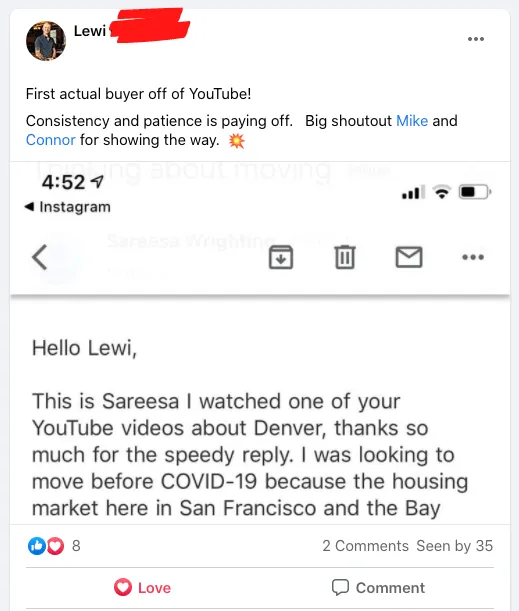Open the 2 Comments link
Image resolution: width=519 pixels, height=611 pixels.
(365, 546)
